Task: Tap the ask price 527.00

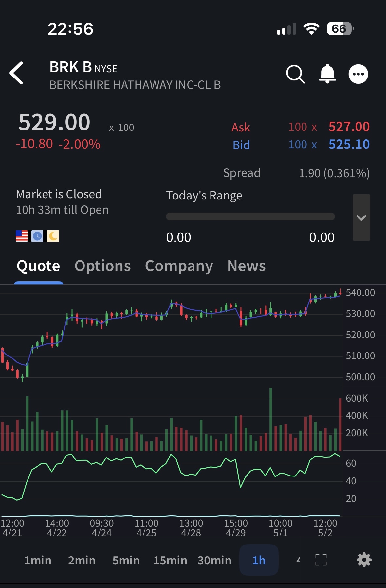Action: point(349,127)
